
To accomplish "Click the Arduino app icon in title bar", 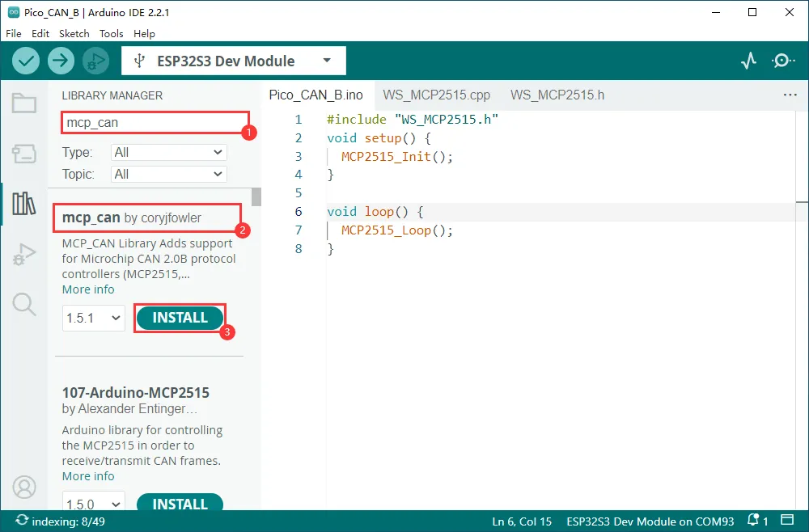I will point(14,12).
